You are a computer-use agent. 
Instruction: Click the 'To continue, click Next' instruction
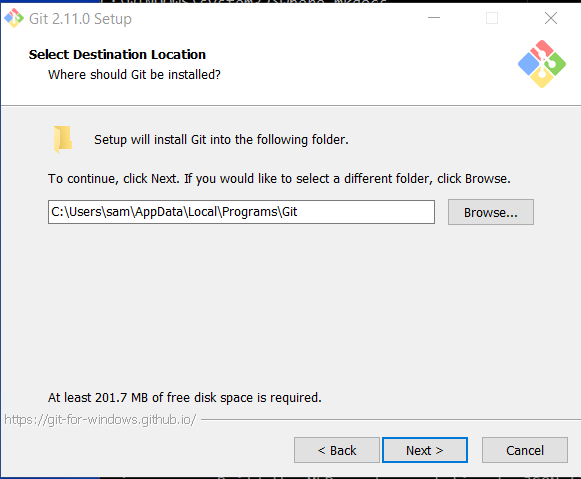click(x=279, y=179)
